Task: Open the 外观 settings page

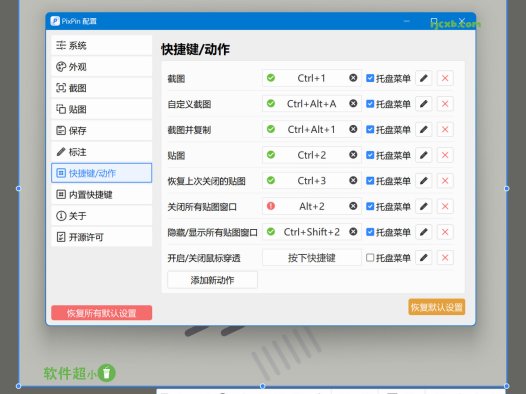Action: 102,67
